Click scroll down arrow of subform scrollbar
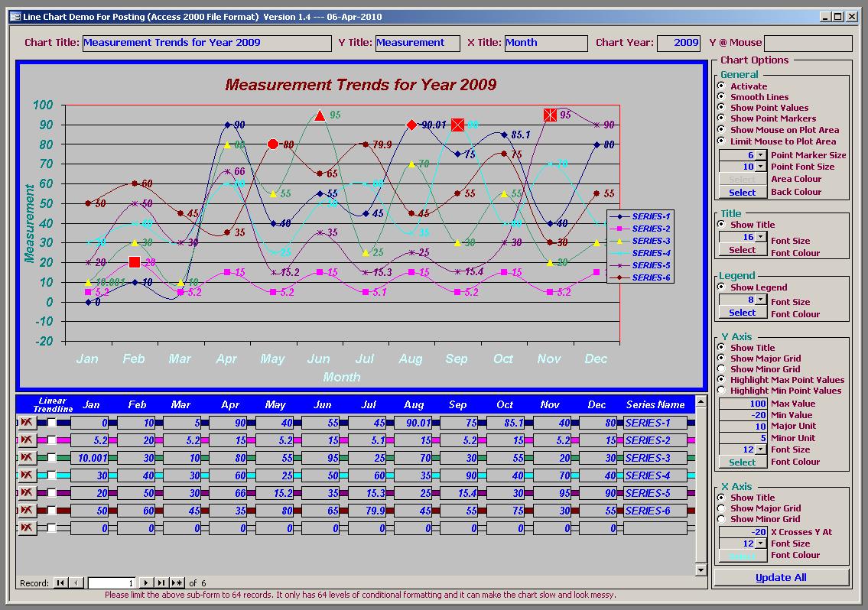 (701, 570)
